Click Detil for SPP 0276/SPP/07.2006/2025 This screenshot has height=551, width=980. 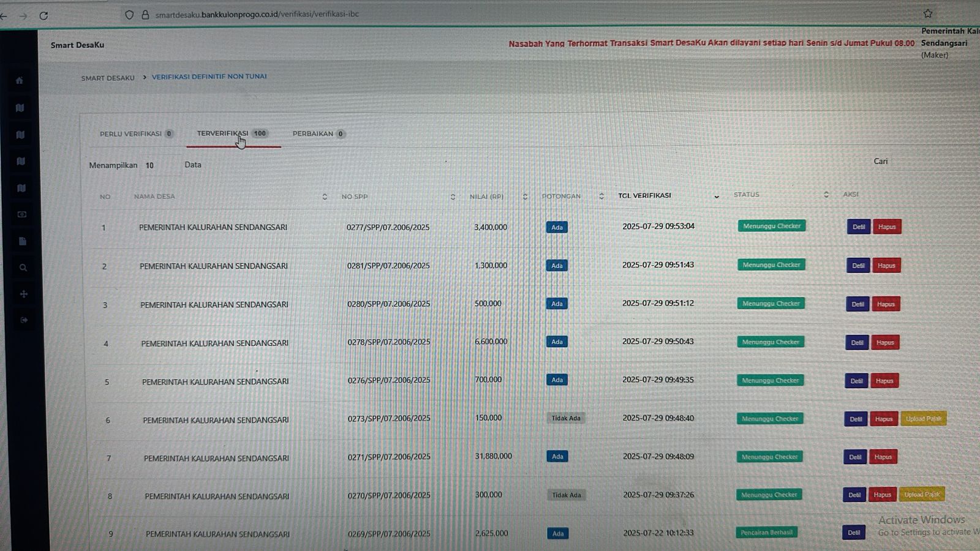(856, 381)
